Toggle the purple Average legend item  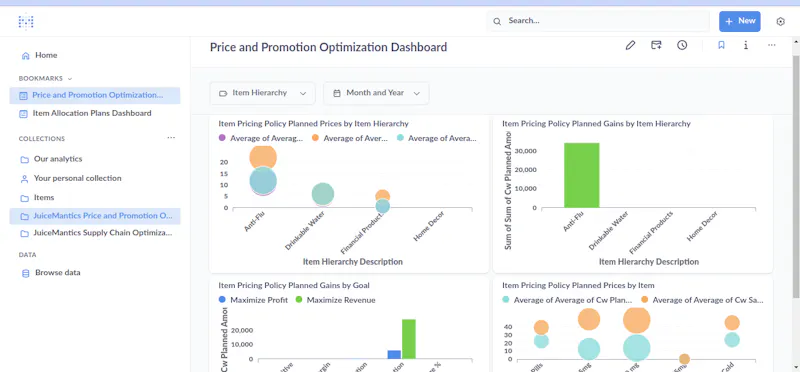[x=260, y=138]
